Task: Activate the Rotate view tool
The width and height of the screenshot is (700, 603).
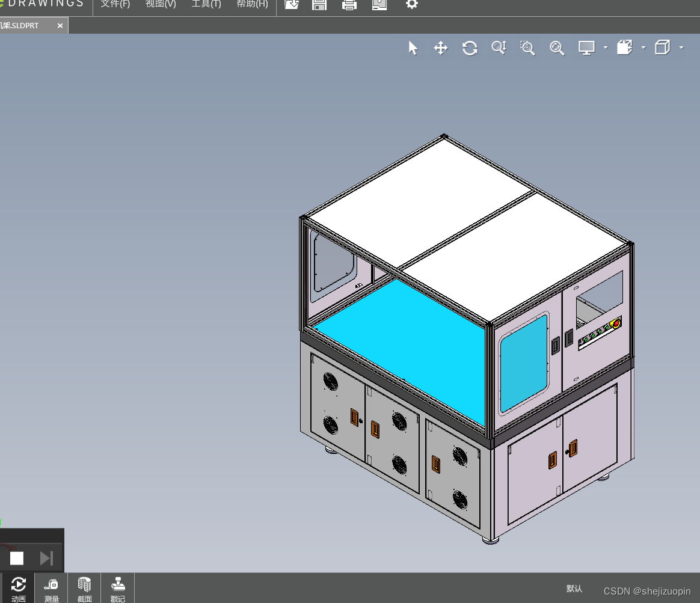Action: point(470,47)
